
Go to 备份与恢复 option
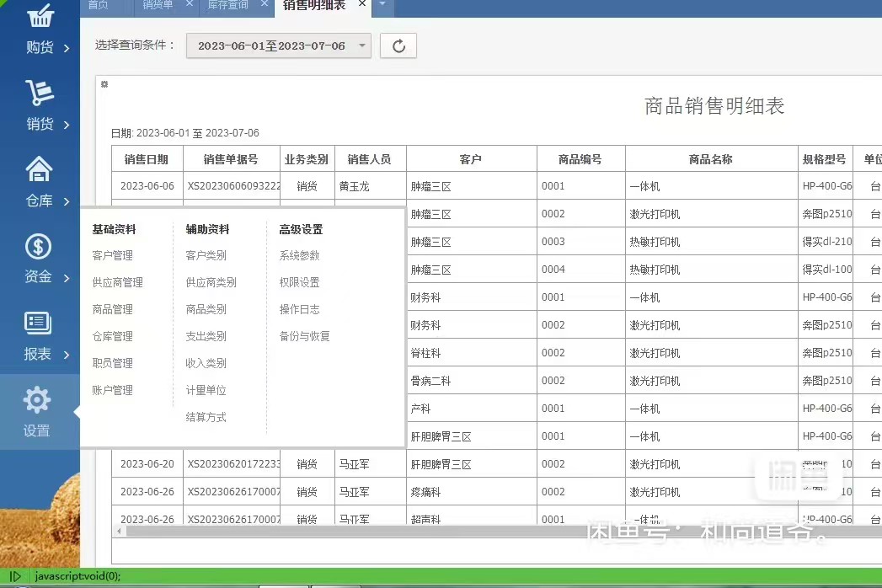[304, 336]
